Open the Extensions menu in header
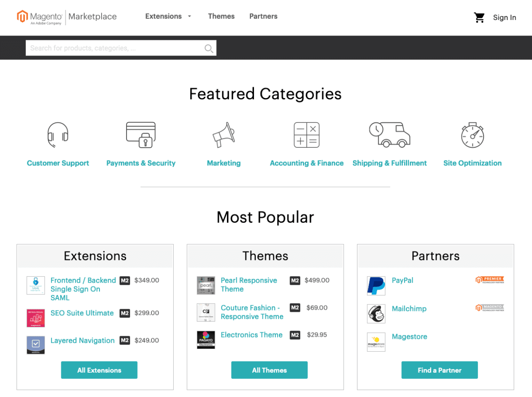This screenshot has width=532, height=397. [x=163, y=16]
